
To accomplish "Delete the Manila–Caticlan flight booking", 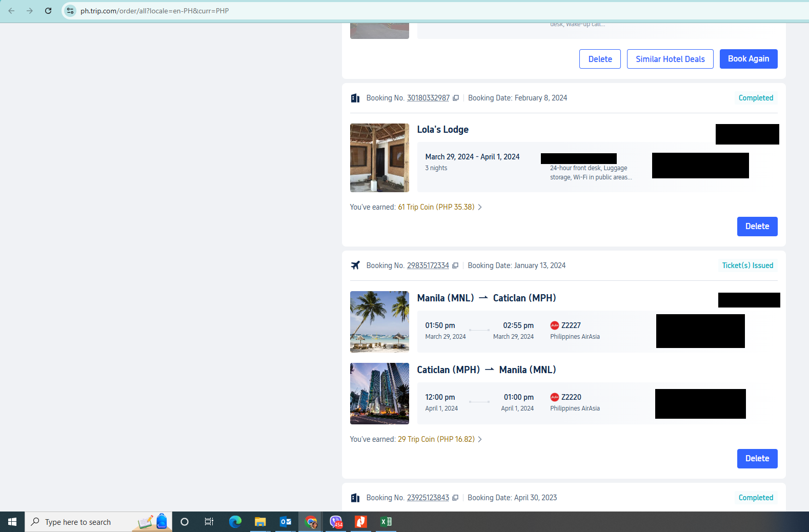I will pyautogui.click(x=757, y=459).
